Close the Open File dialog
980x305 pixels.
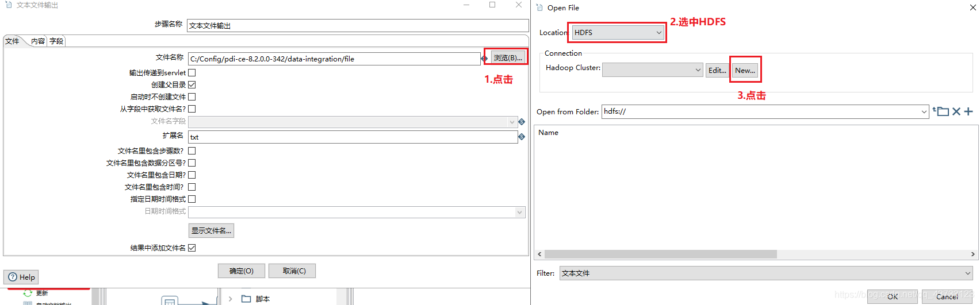(x=973, y=7)
